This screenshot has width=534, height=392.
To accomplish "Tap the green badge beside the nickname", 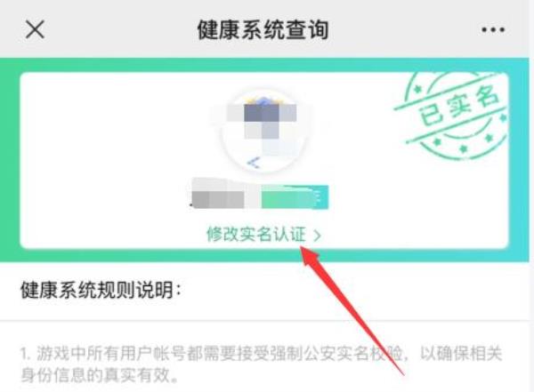I will coord(295,197).
